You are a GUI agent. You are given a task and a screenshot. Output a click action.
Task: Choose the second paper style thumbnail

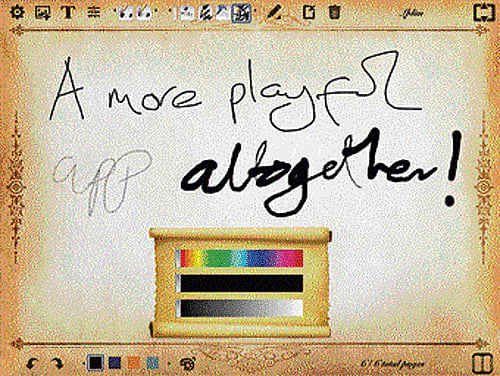point(144,13)
